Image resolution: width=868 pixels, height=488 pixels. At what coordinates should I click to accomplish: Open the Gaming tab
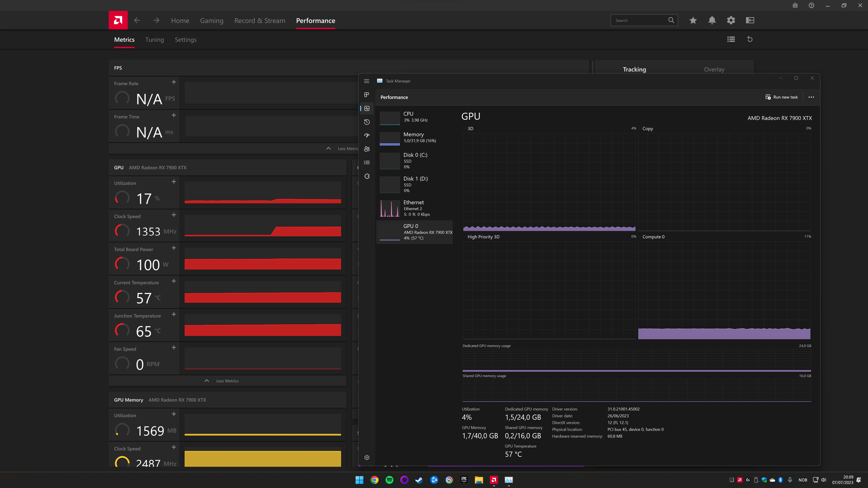coord(212,21)
